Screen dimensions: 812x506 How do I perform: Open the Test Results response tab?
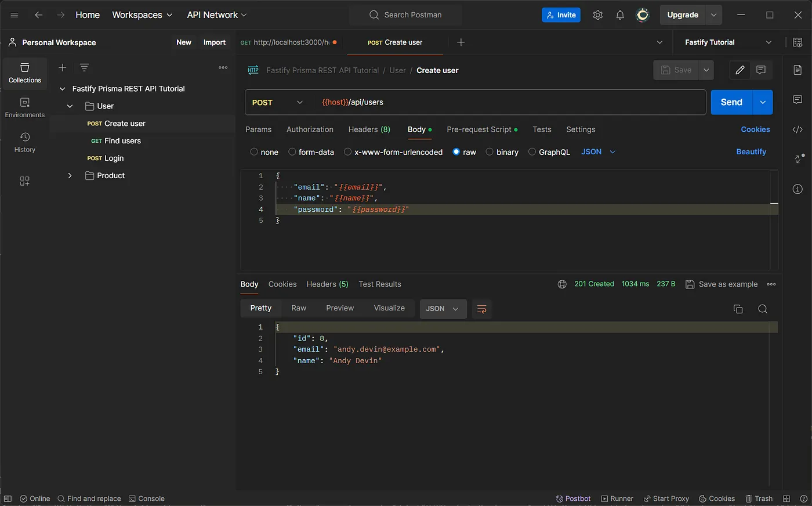pos(380,284)
